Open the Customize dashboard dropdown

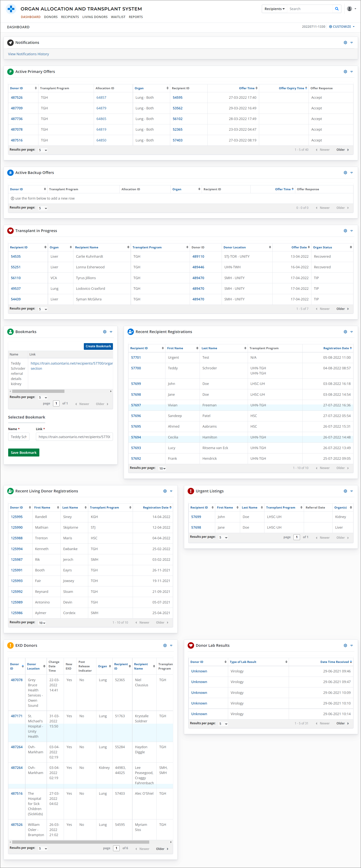tap(342, 27)
